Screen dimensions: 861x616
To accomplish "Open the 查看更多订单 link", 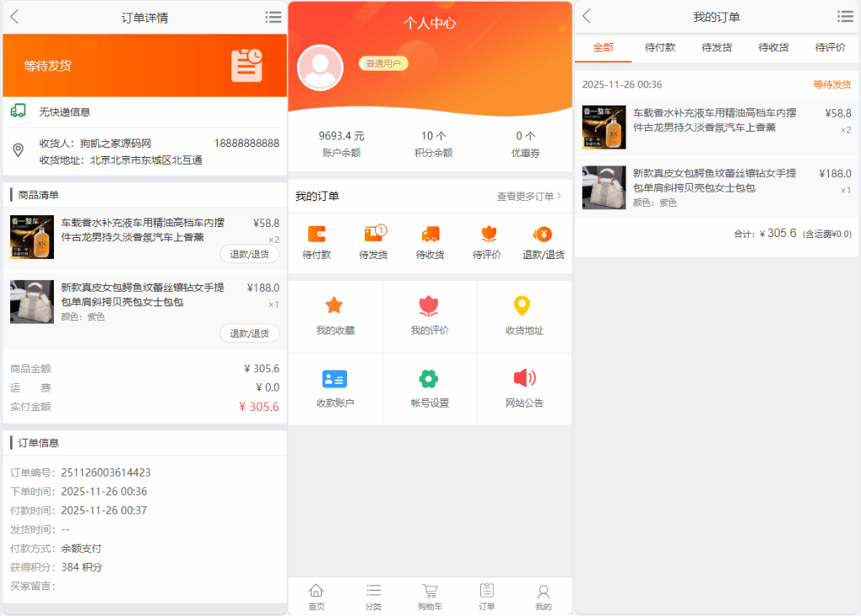I will [x=528, y=194].
